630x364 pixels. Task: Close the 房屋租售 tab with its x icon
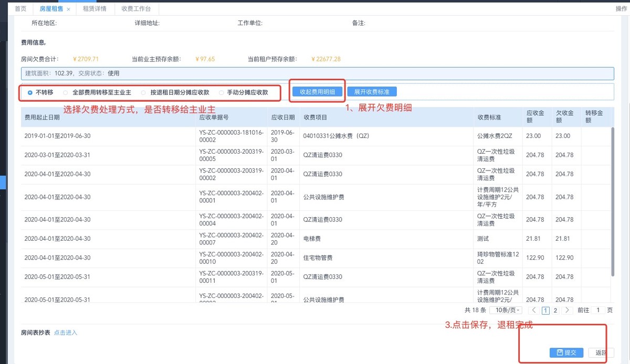[x=68, y=9]
